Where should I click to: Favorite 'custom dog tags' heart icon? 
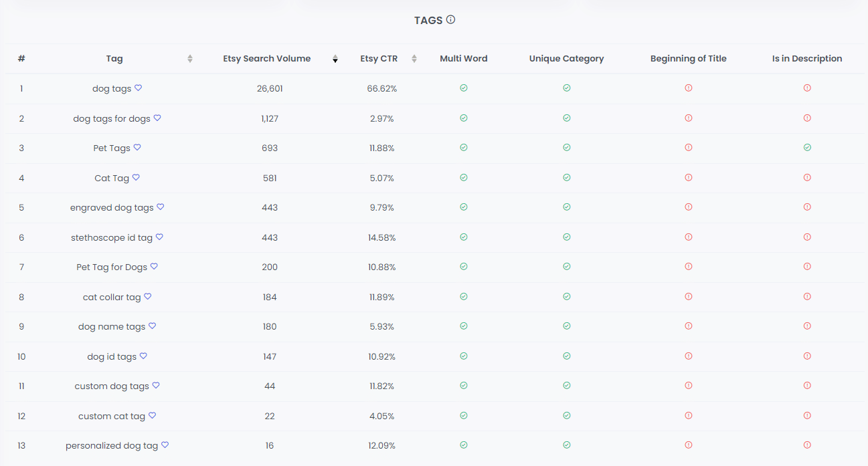point(156,385)
